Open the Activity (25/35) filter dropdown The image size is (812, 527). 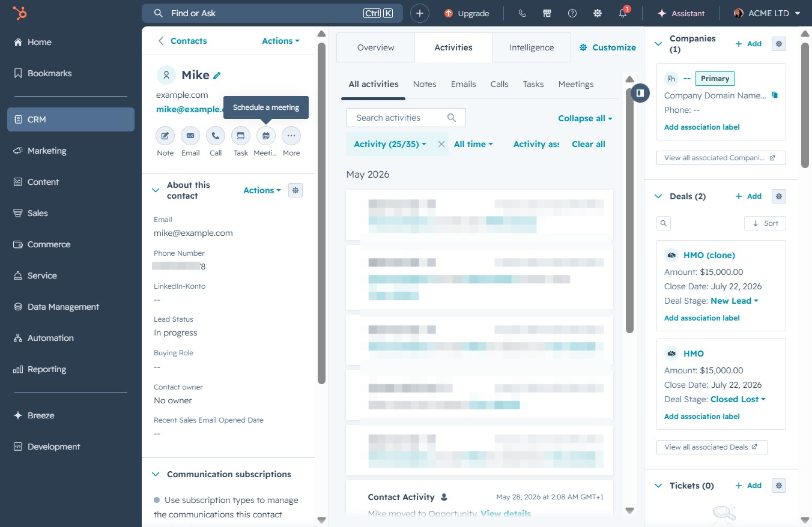point(390,144)
